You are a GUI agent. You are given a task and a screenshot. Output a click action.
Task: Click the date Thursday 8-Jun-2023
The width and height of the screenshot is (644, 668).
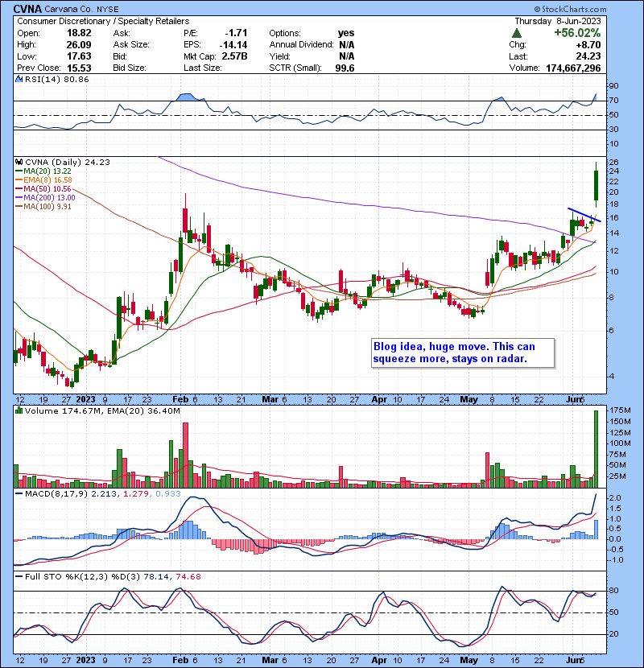coord(558,21)
